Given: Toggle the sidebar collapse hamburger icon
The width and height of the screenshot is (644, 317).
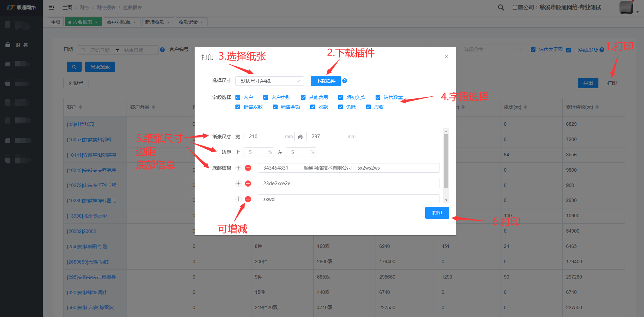Looking at the screenshot, I should tap(51, 7).
